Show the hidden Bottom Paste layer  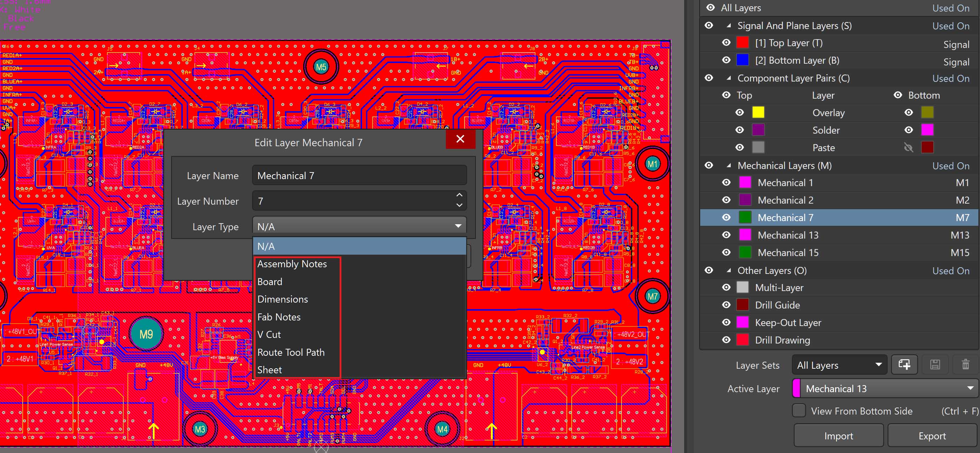909,148
